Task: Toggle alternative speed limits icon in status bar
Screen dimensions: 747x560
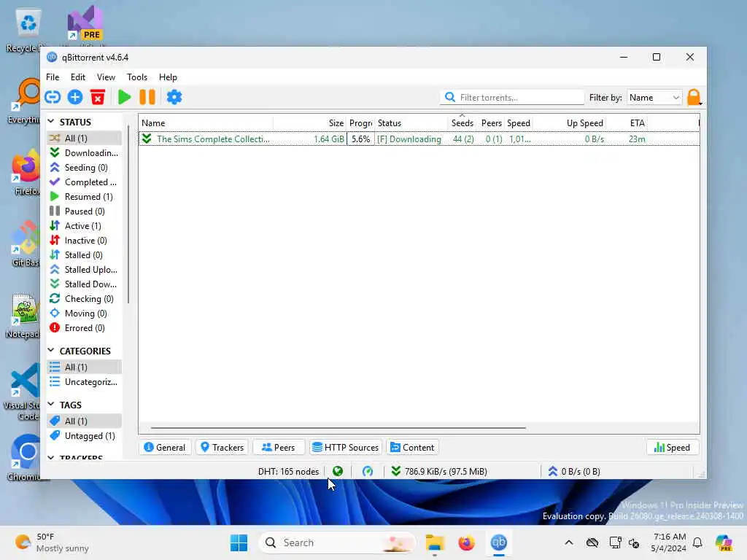Action: click(368, 472)
